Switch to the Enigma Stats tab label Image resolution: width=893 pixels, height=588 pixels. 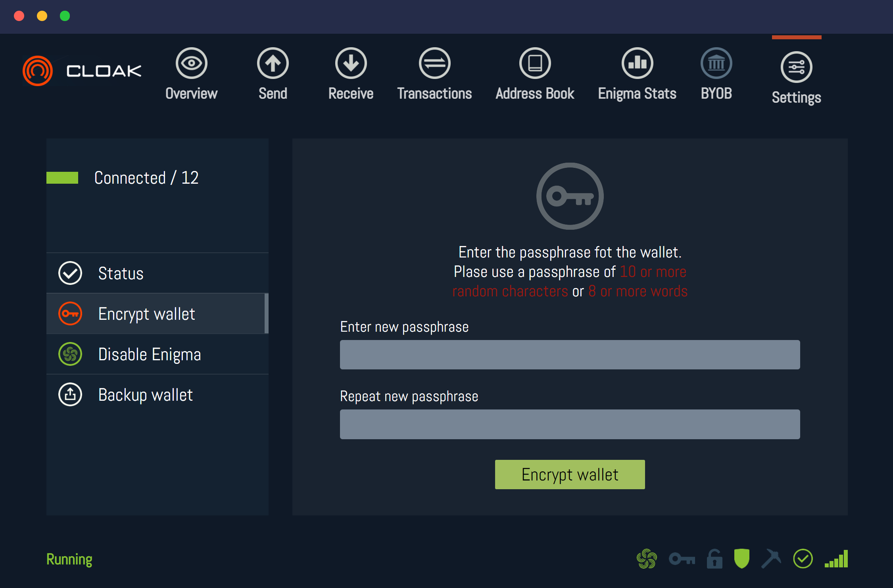click(638, 94)
